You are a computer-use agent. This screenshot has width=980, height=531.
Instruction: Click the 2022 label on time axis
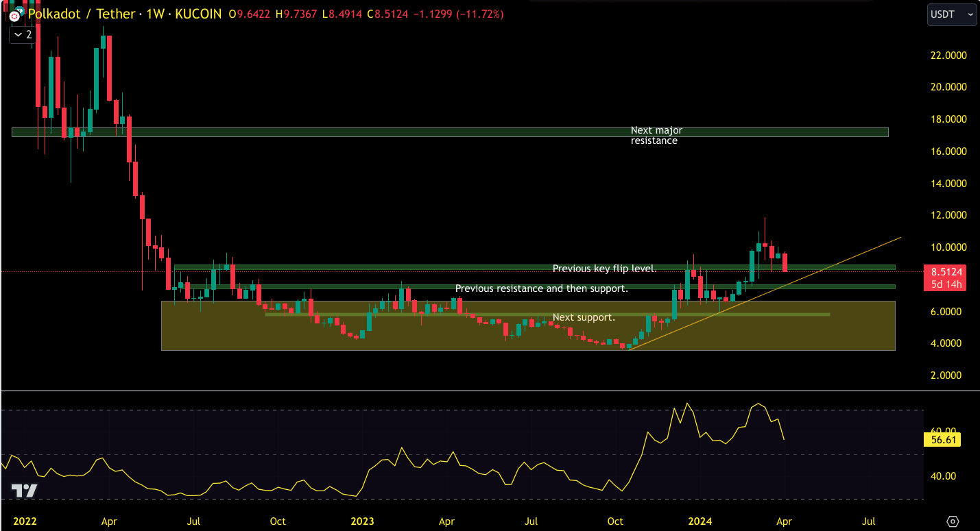tap(25, 521)
